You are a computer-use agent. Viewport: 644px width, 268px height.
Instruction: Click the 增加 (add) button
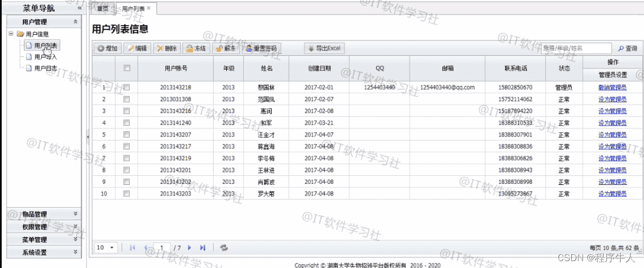(x=107, y=48)
